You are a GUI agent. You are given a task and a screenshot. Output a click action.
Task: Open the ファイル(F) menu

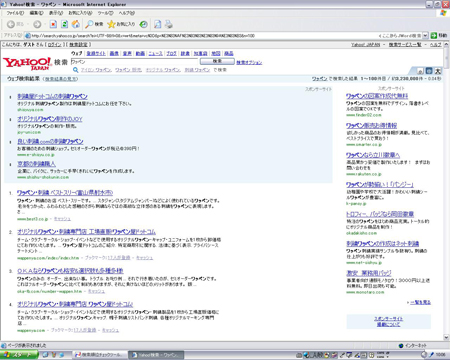tap(15, 13)
